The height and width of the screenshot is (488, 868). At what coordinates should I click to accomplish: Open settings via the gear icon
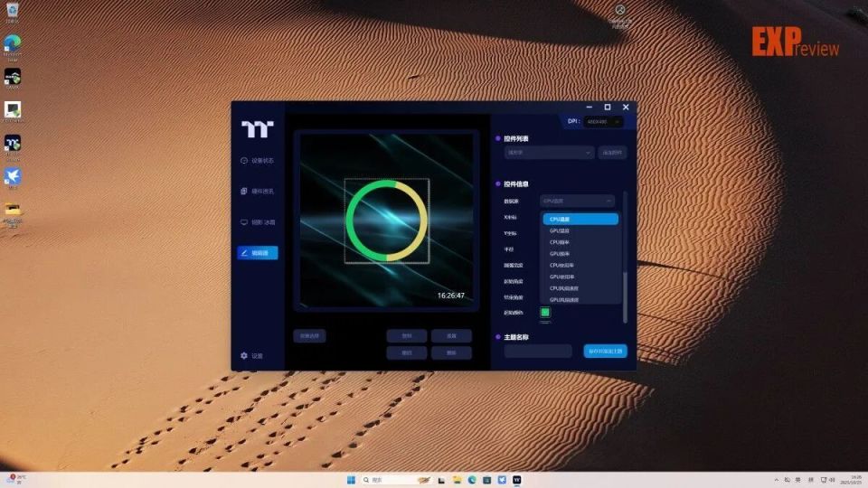tap(252, 356)
